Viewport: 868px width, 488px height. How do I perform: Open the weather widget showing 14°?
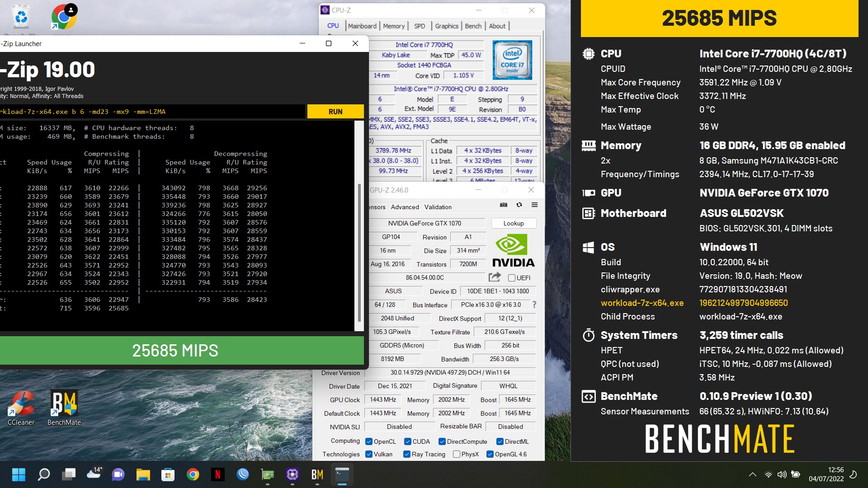pyautogui.click(x=94, y=474)
